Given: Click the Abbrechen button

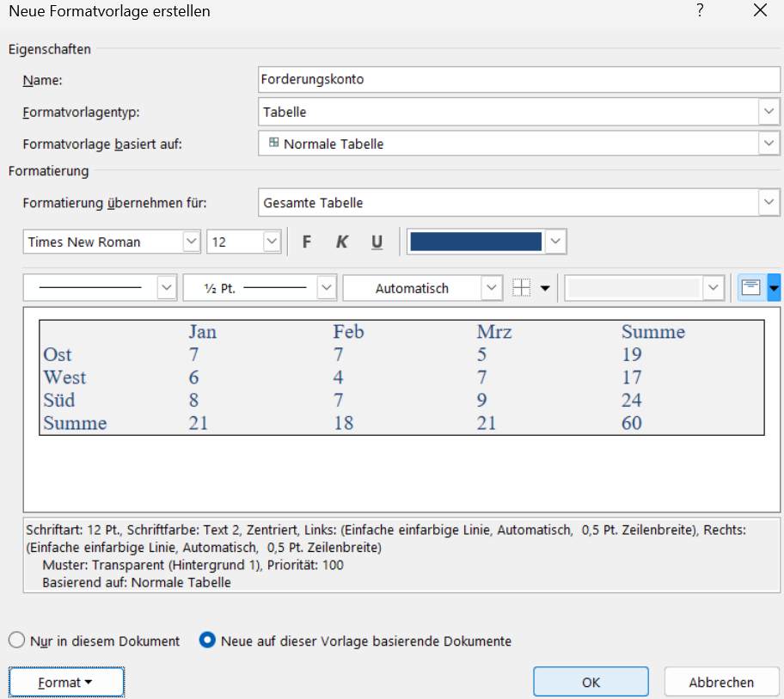Looking at the screenshot, I should [721, 683].
